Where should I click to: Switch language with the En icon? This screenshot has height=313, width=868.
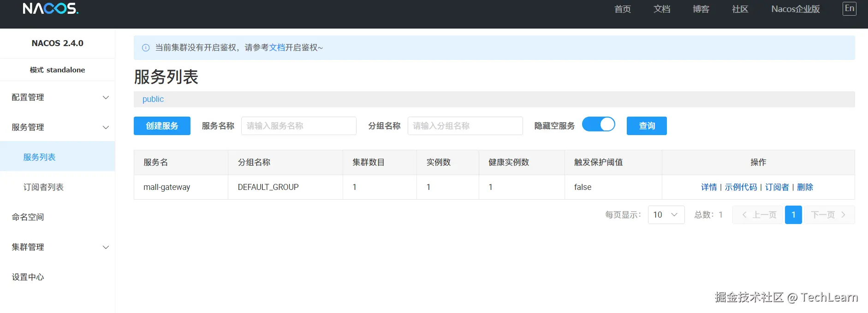[849, 9]
